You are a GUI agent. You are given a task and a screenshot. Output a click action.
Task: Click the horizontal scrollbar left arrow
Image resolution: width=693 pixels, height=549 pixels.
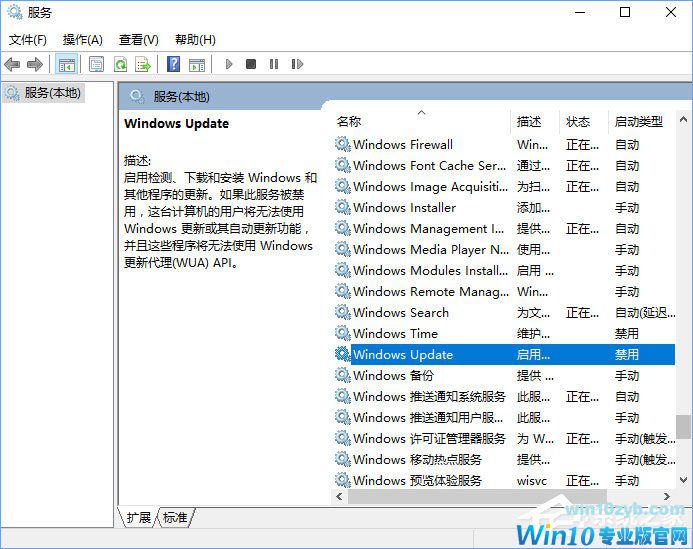(x=339, y=496)
